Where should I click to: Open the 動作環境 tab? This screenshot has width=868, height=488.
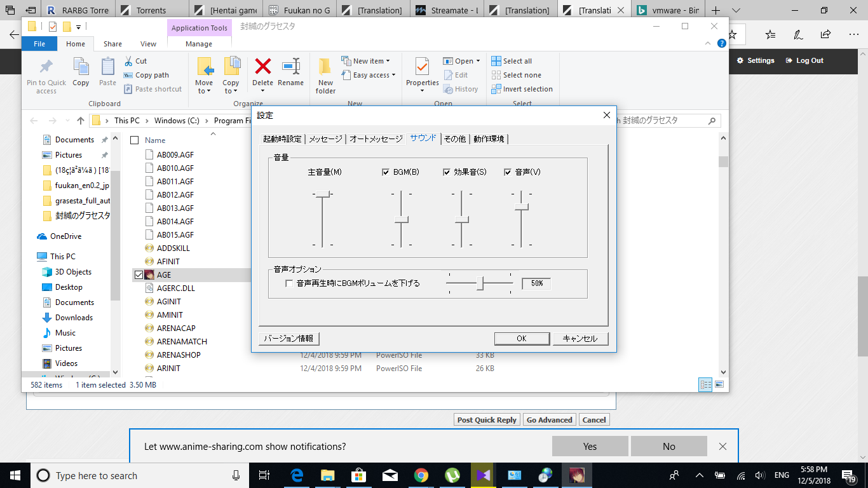point(489,139)
